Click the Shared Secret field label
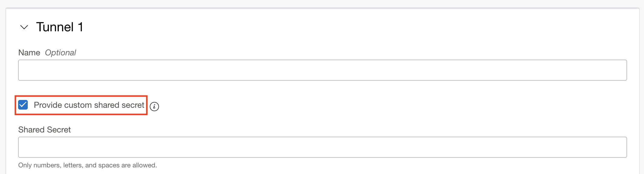 pos(44,130)
